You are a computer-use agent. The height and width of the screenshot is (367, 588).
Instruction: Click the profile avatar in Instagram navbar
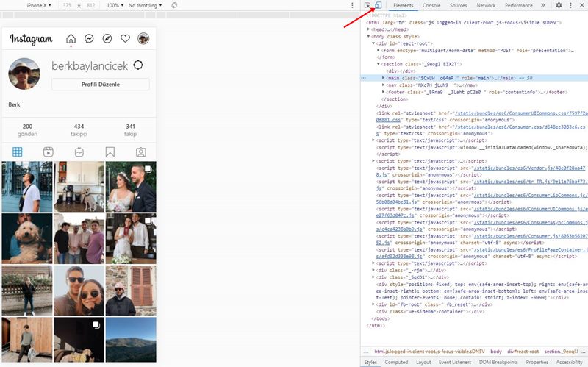143,38
